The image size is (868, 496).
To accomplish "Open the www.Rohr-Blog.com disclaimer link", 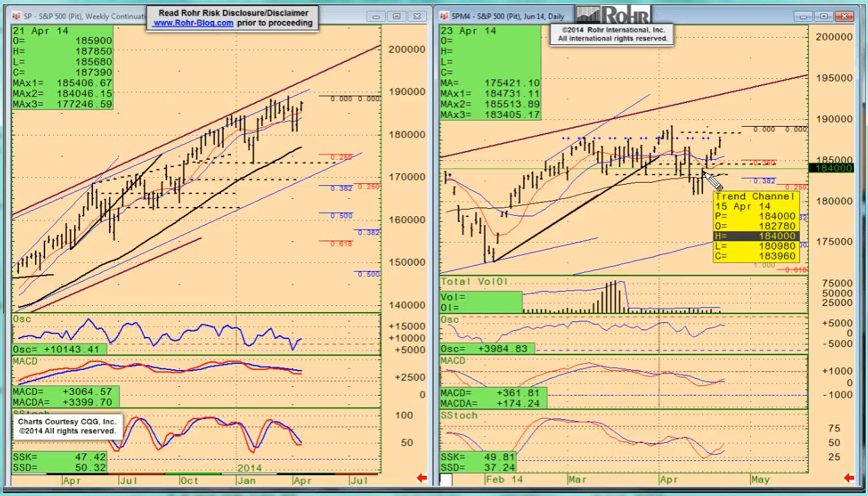I will [x=193, y=23].
